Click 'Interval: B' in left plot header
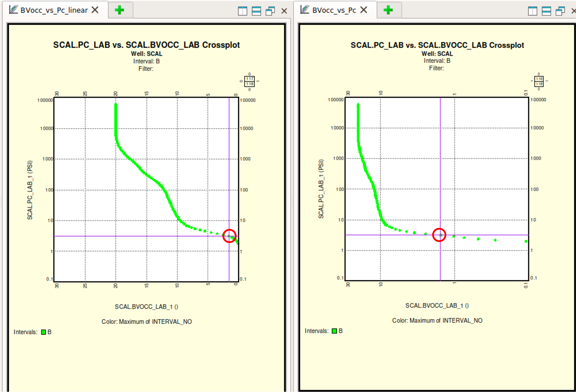Viewport: 576px width, 392px height. pyautogui.click(x=147, y=61)
